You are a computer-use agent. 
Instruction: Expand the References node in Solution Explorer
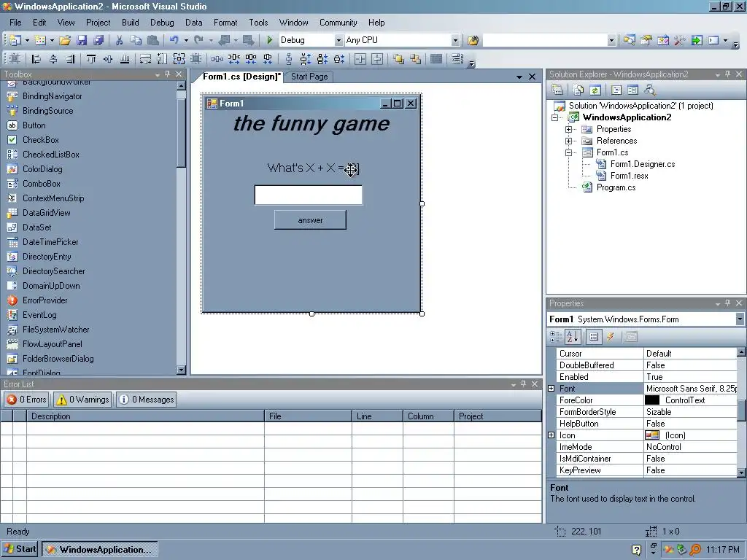point(568,141)
